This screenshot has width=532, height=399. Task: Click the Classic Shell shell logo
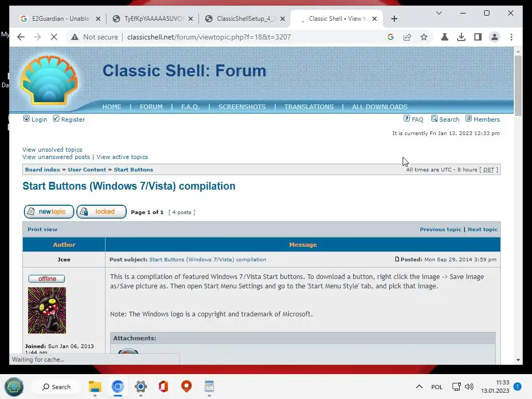coord(49,80)
